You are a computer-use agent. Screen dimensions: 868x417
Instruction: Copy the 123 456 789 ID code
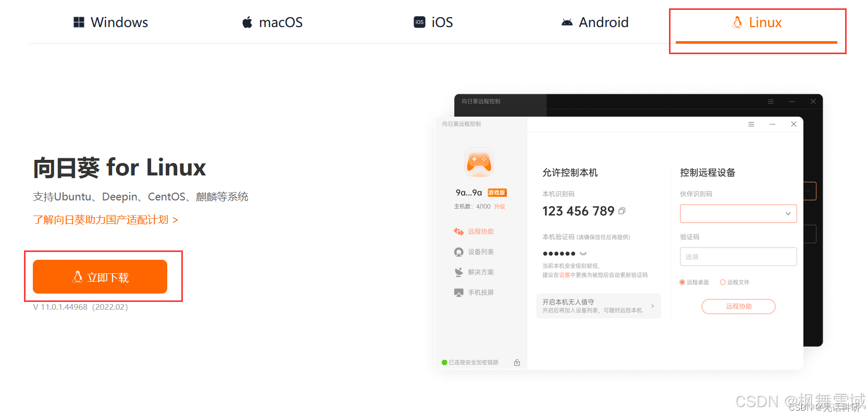[x=622, y=211]
